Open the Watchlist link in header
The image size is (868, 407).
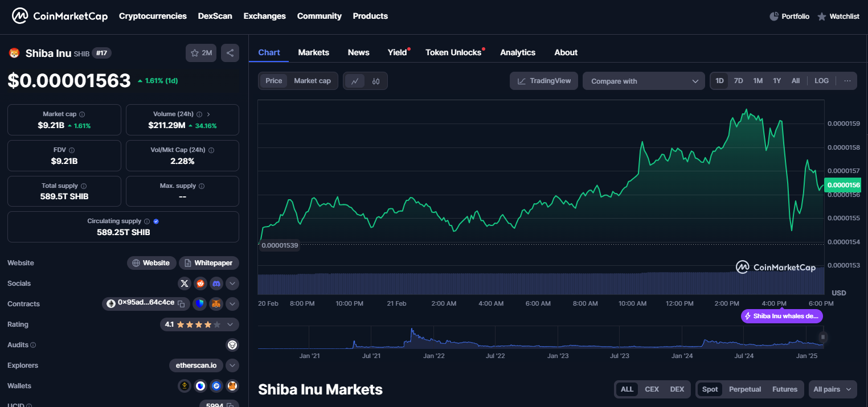(x=838, y=17)
